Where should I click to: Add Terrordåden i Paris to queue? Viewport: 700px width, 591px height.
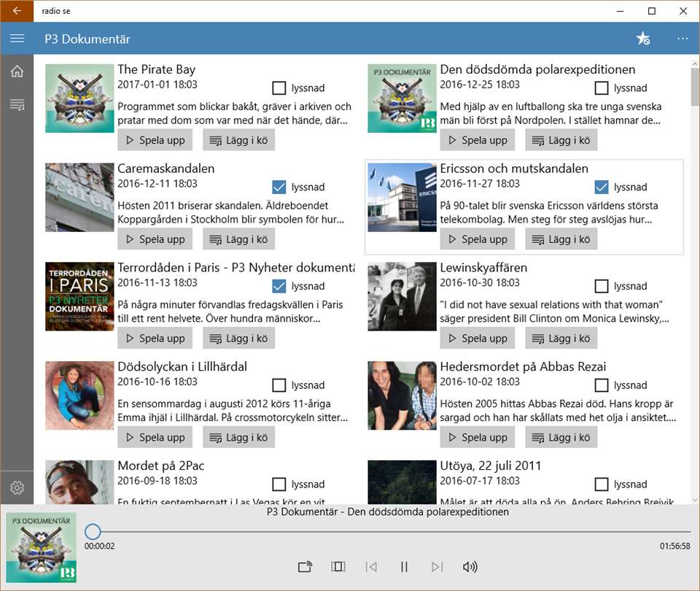(239, 339)
